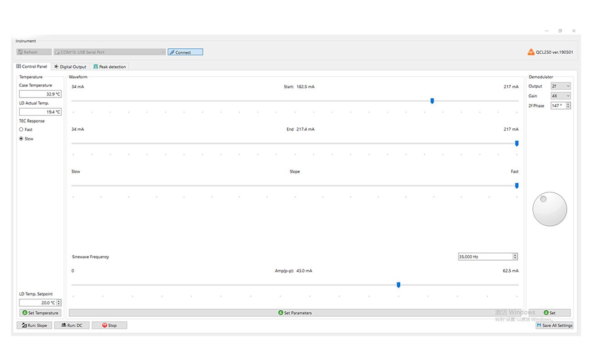Click the Refresh button
The height and width of the screenshot is (364, 592).
tap(34, 52)
